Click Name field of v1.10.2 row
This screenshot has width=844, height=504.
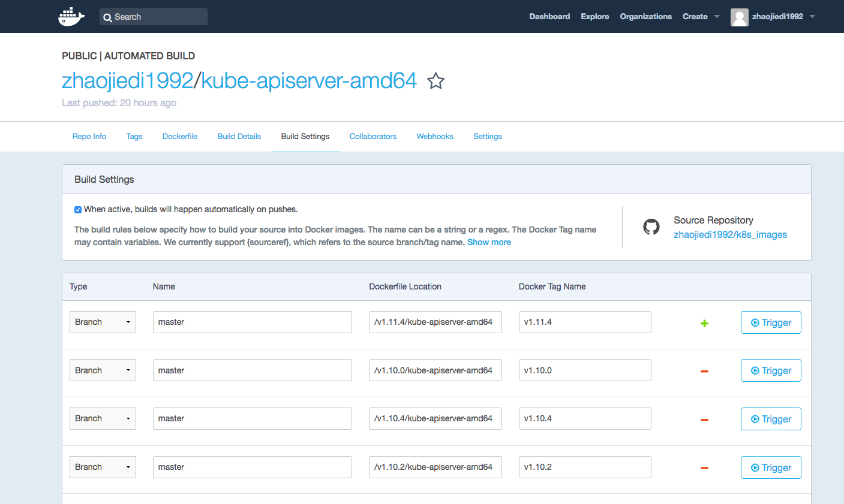click(x=253, y=467)
